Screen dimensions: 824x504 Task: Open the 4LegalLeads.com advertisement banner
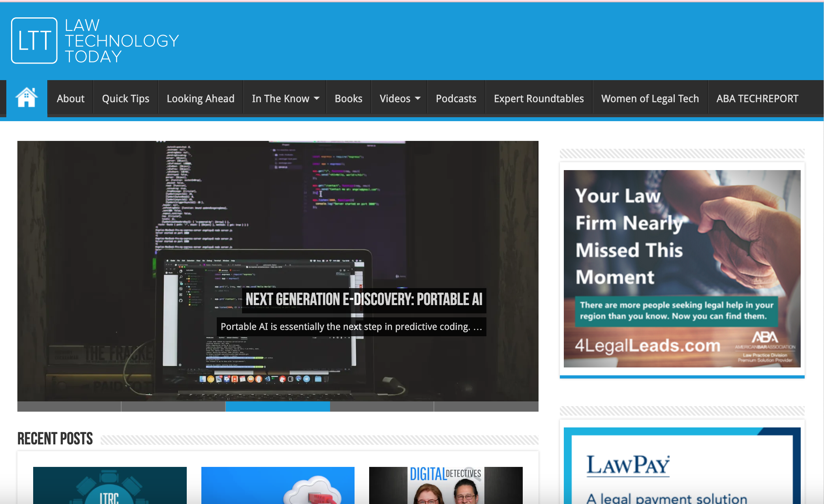[682, 269]
